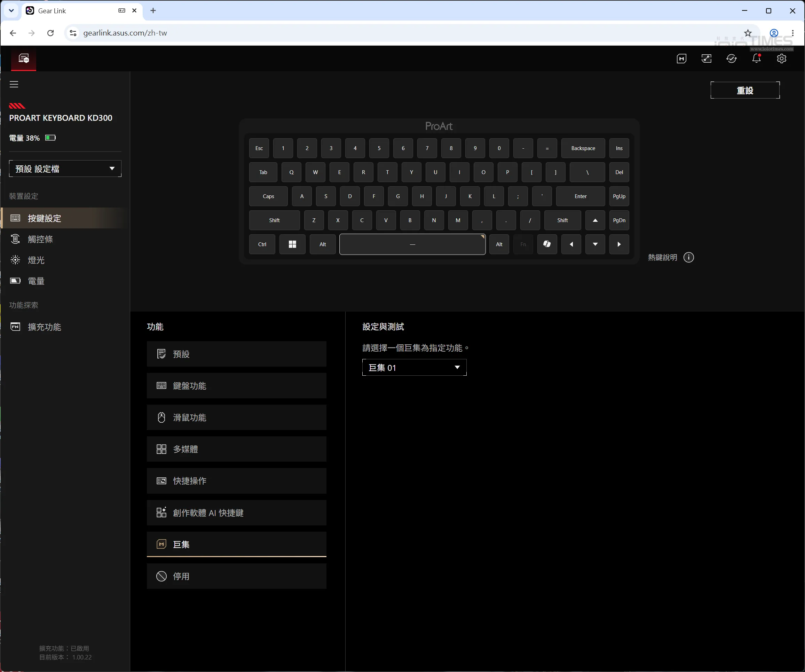This screenshot has height=672, width=805.
Task: Open tab search dropdown in Chrome
Action: point(11,11)
